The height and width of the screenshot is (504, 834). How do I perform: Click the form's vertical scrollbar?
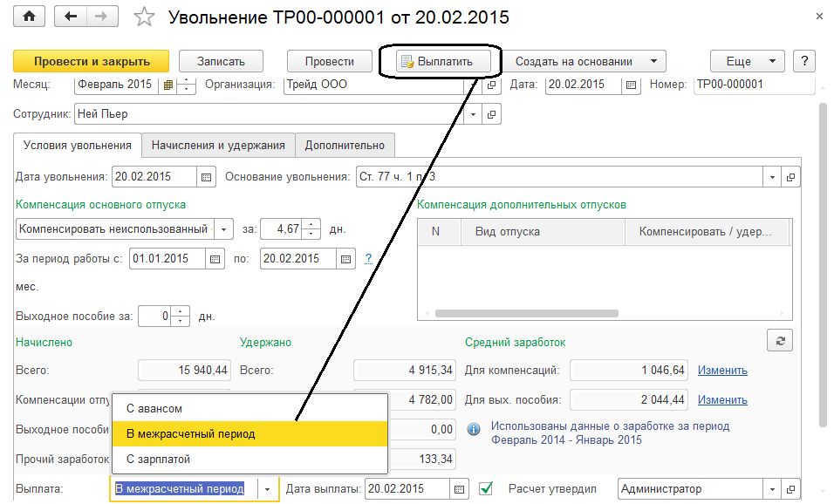[x=824, y=266]
